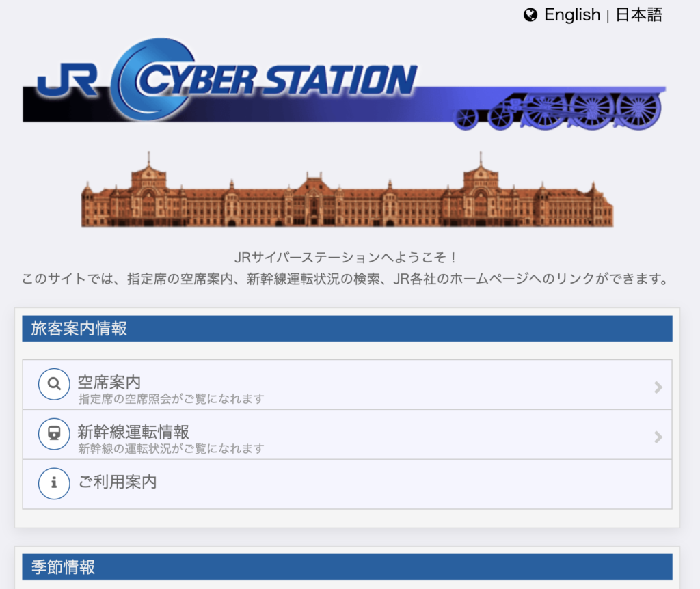Click the Tokyo Station building image
The width and height of the screenshot is (700, 589).
pyautogui.click(x=347, y=189)
